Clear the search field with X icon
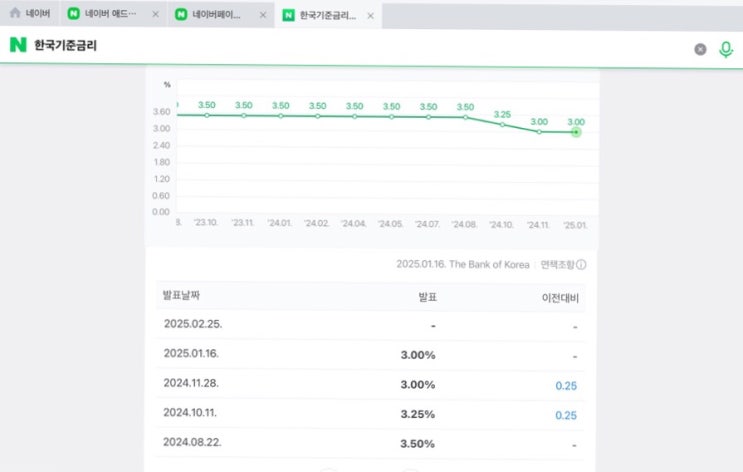 coord(700,49)
